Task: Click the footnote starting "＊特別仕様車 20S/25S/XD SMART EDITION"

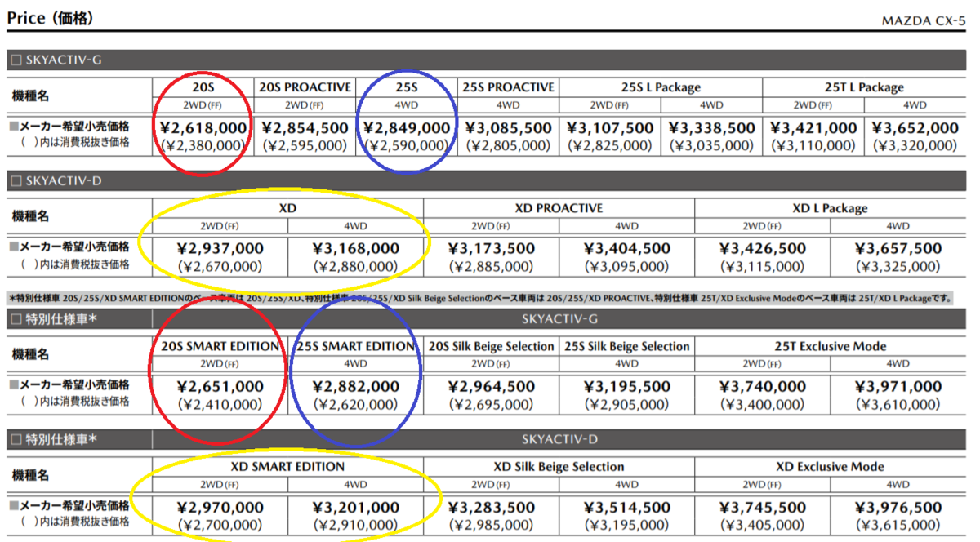Action: [479, 298]
